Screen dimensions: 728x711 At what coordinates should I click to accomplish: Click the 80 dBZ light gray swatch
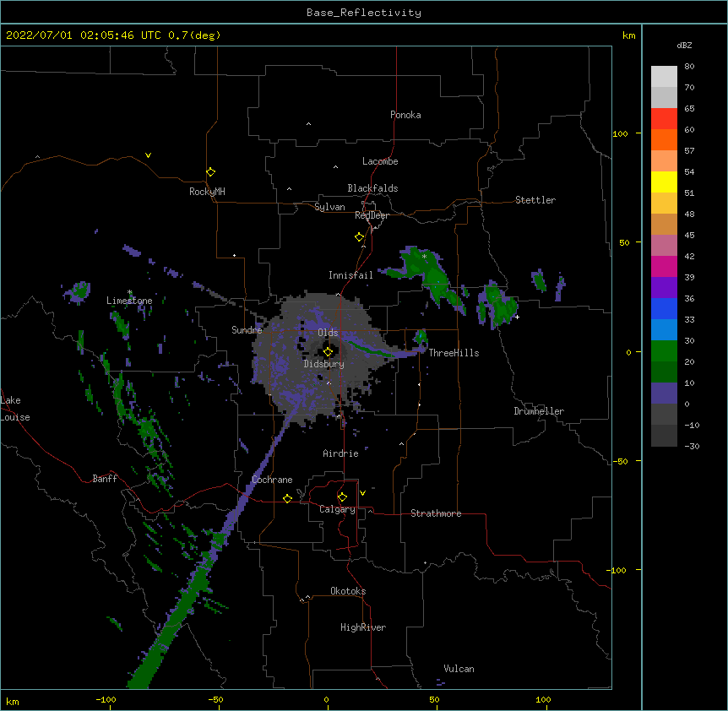(664, 77)
